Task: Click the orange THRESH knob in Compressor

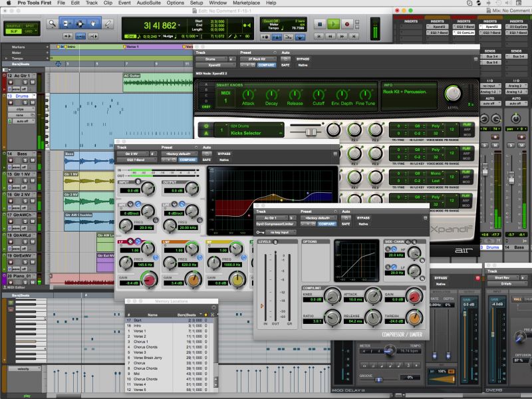Action: 414,318
